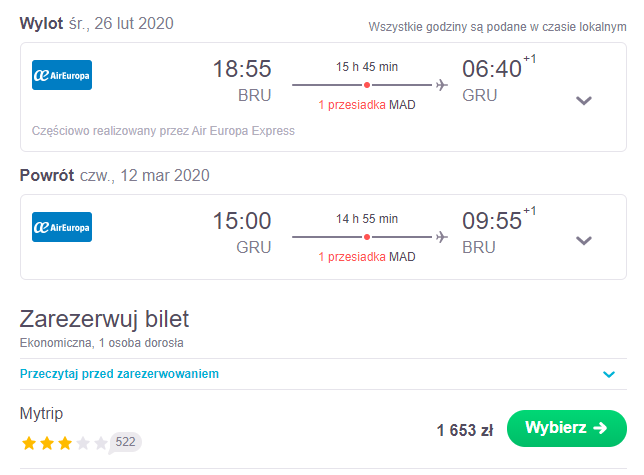Click the AirEuropa logo on return flight
The width and height of the screenshot is (644, 475).
point(62,227)
